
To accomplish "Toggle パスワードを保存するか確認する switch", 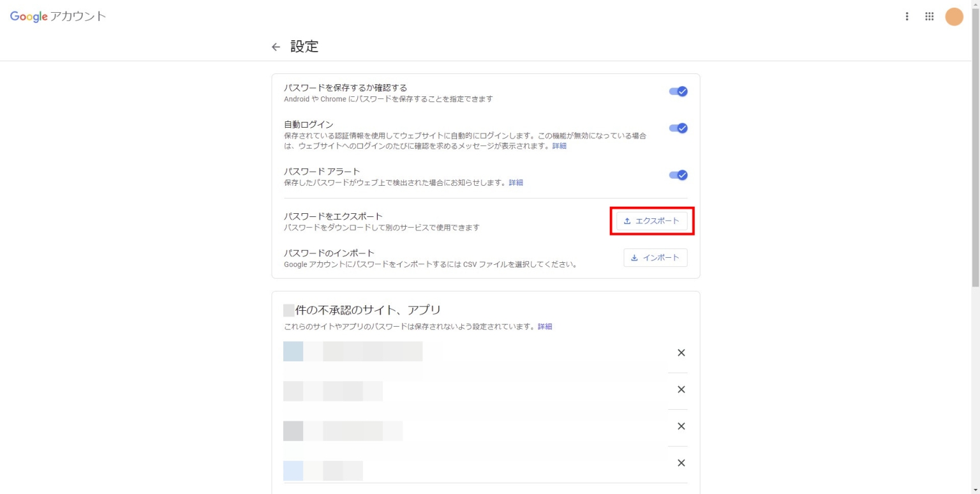I will click(x=678, y=91).
